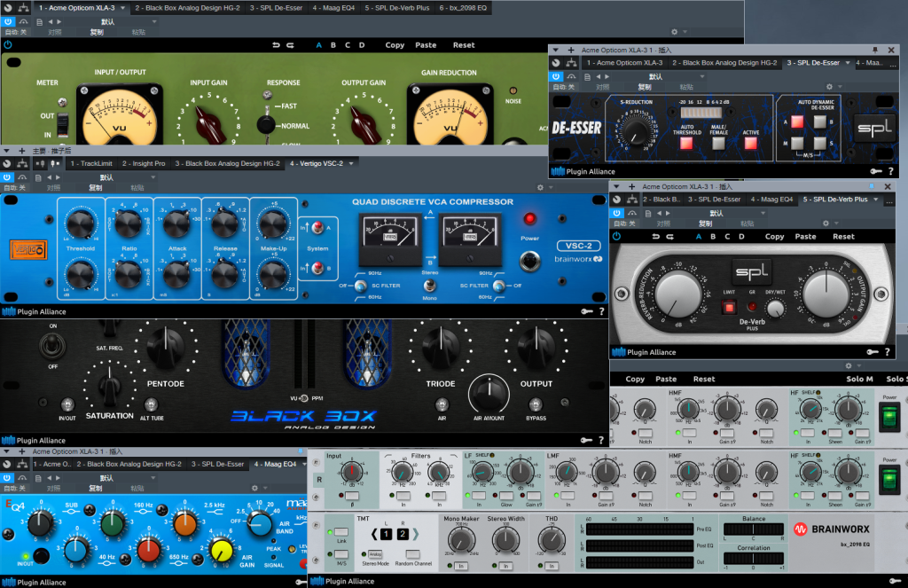This screenshot has width=908, height=588.
Task: Toggle the AUTO THRESHOLD button on the De-Esser
Action: (x=687, y=143)
